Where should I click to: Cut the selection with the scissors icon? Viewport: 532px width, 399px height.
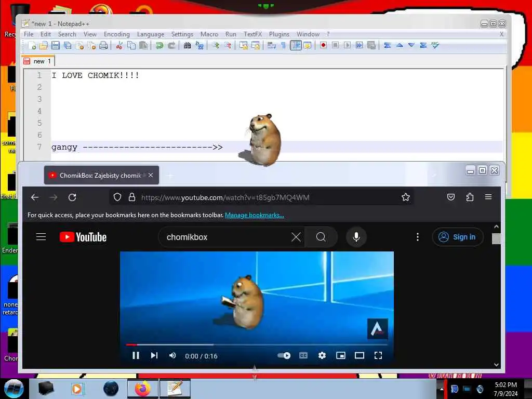pyautogui.click(x=119, y=46)
